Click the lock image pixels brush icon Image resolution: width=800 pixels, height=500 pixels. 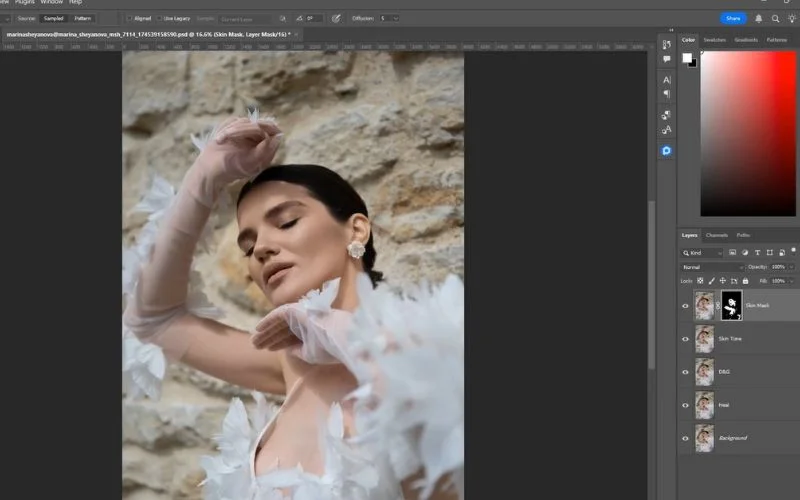711,281
